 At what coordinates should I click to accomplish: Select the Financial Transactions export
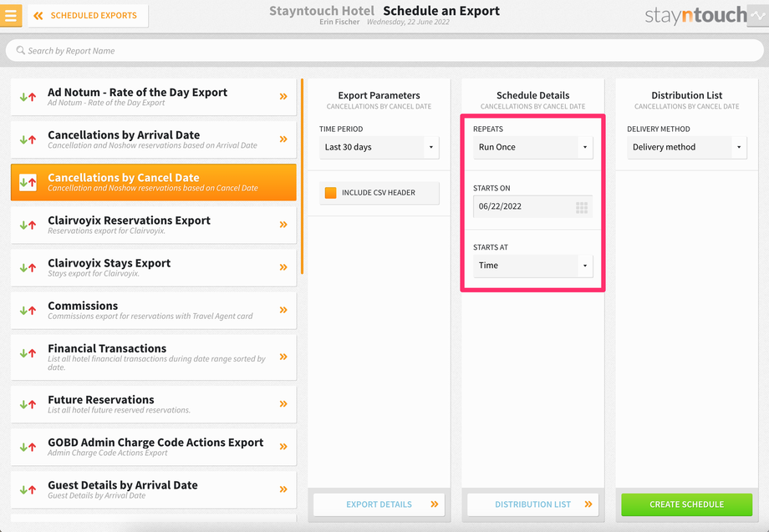(154, 357)
